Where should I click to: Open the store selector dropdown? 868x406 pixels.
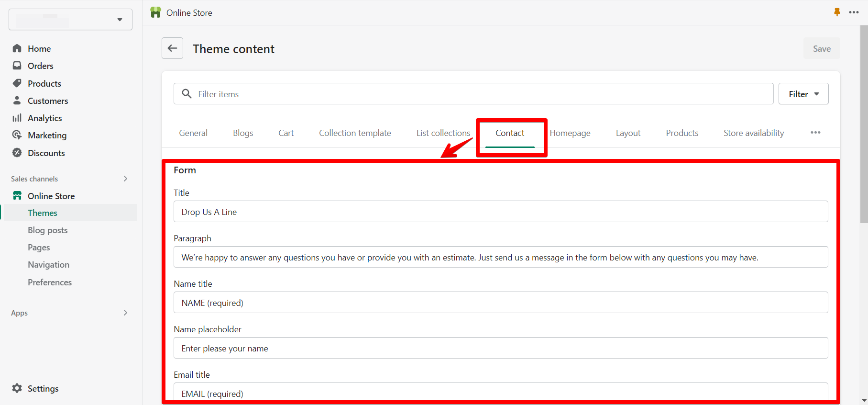tap(70, 20)
